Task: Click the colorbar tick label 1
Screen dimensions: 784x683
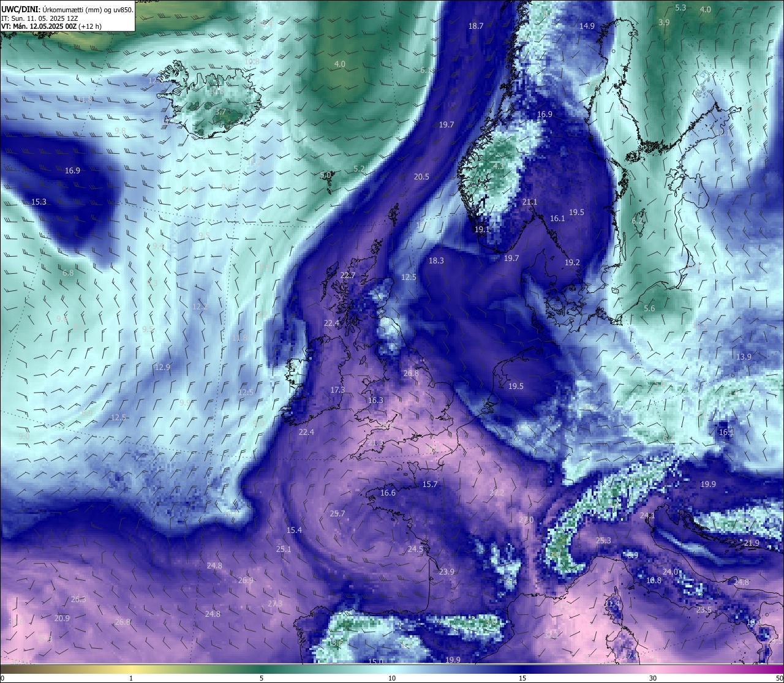Action: (131, 677)
